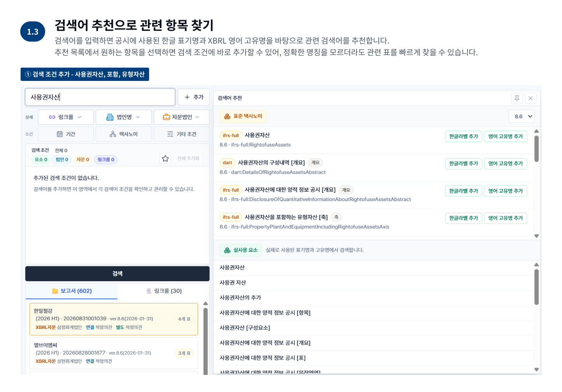Click the 표준 택사노미 section badge
Viewport: 562px width, 392px height.
click(x=243, y=116)
